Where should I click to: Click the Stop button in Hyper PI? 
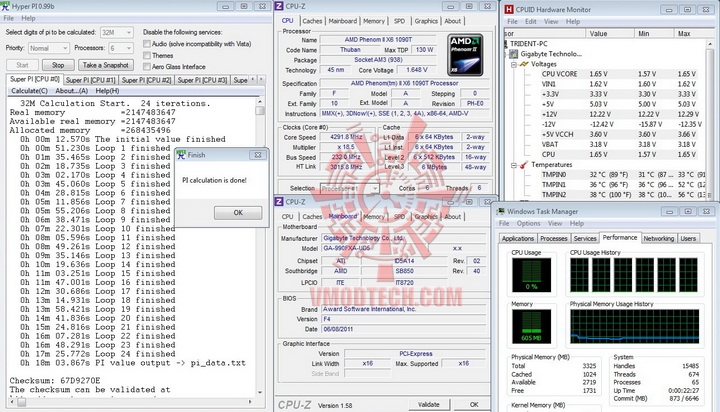pyautogui.click(x=58, y=65)
